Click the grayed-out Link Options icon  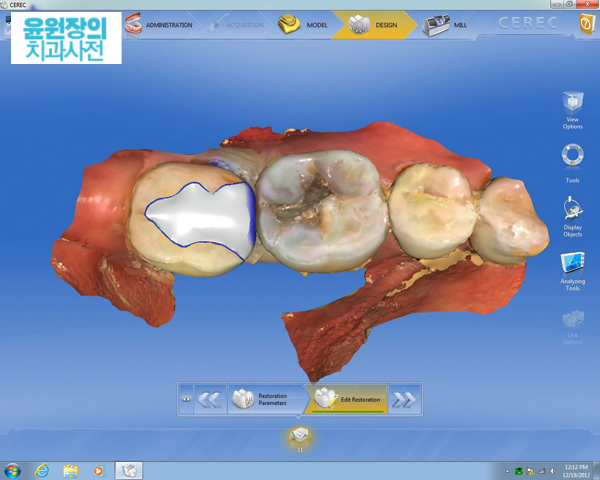(572, 323)
